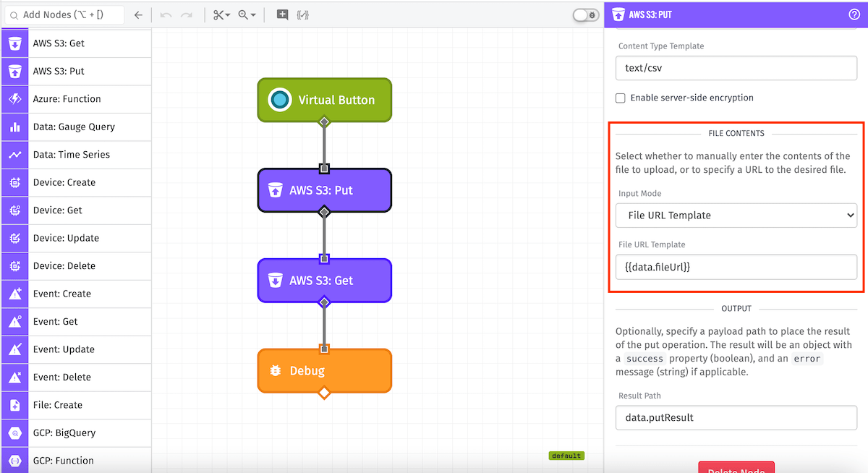The width and height of the screenshot is (868, 473).
Task: Select the Device: Get palette node
Action: point(76,210)
